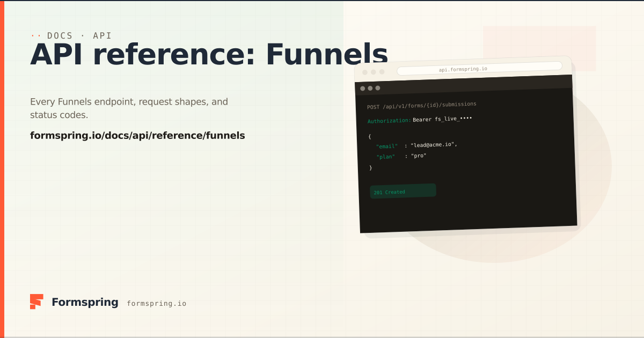
Task: Select the POST /api/v1/forms/{id}/submissions line
Action: coord(422,105)
